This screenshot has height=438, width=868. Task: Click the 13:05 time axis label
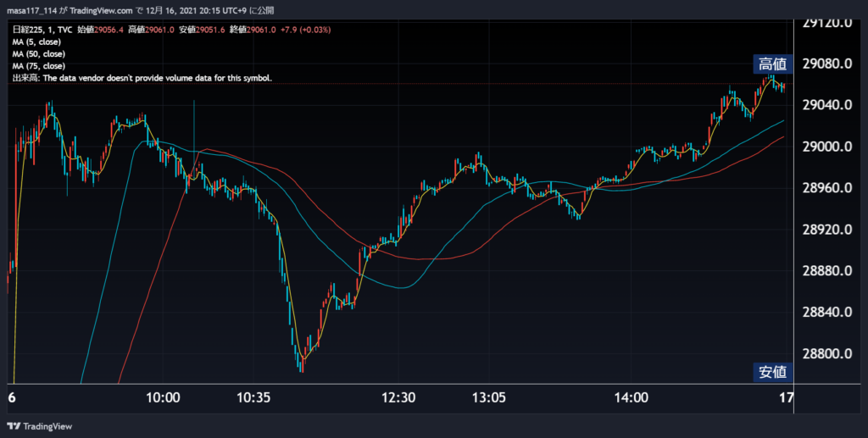tap(489, 397)
